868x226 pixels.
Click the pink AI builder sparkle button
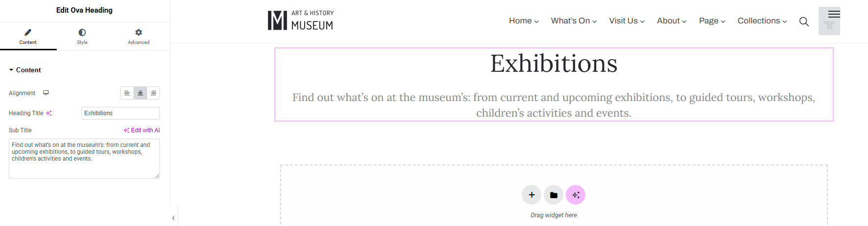point(576,195)
